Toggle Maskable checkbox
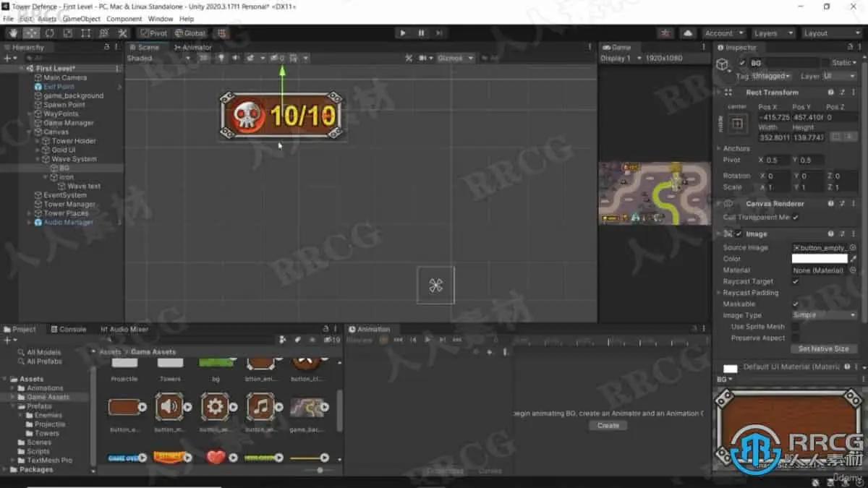 (796, 304)
